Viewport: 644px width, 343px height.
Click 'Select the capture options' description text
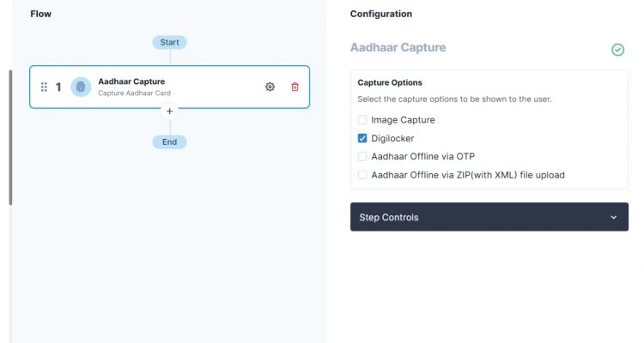(x=454, y=99)
